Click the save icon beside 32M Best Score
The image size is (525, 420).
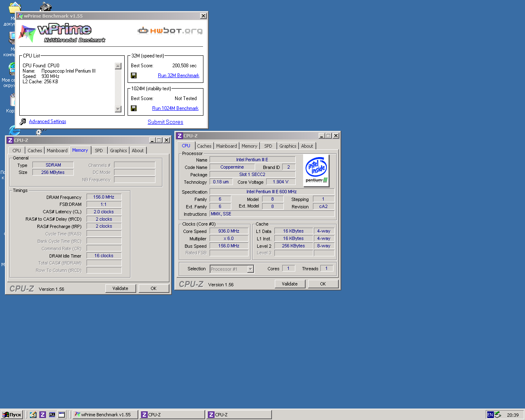tap(134, 75)
